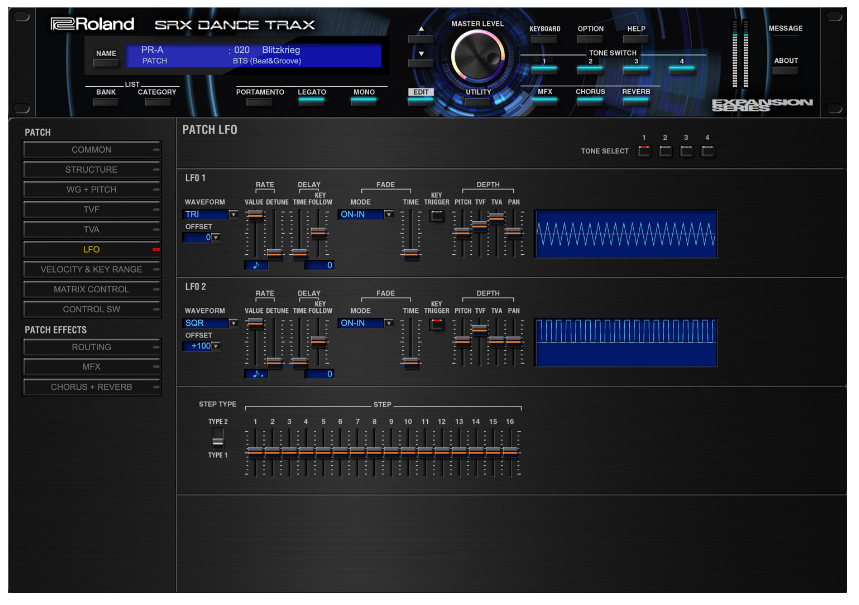
Task: Click LFO 2 TVF depth slider
Action: tap(479, 329)
